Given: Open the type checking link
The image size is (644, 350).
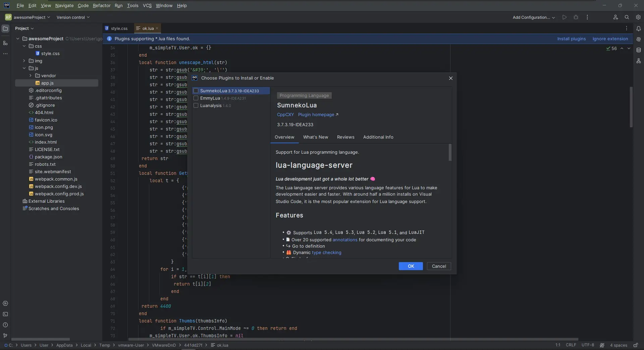Looking at the screenshot, I should [327, 252].
